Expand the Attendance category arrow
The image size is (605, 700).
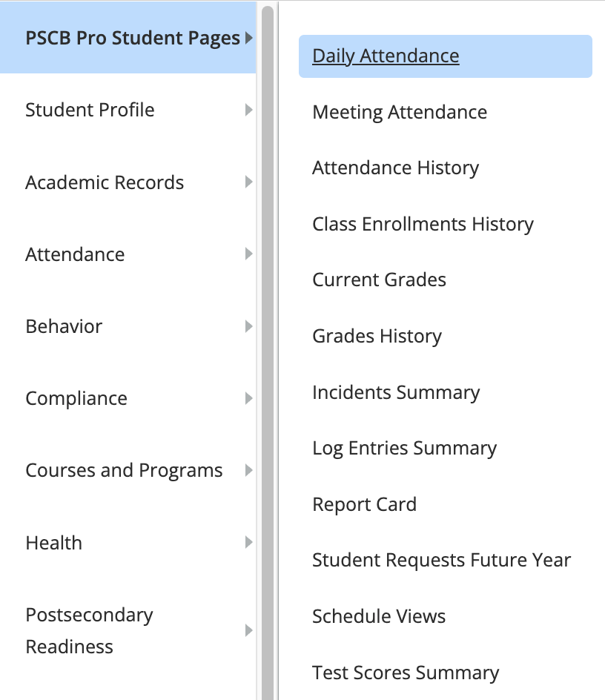tap(248, 254)
